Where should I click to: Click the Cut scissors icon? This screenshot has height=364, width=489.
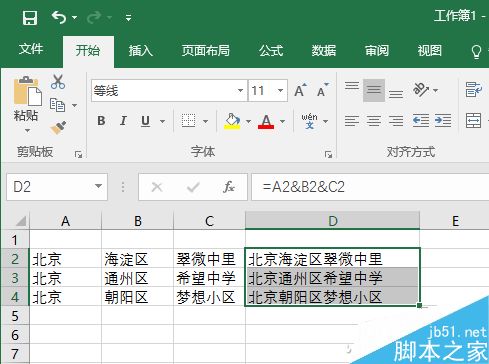click(x=58, y=82)
